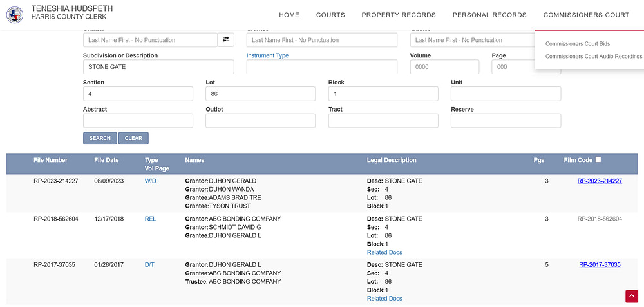Click the Names column header
The image size is (644, 307).
(x=194, y=160)
